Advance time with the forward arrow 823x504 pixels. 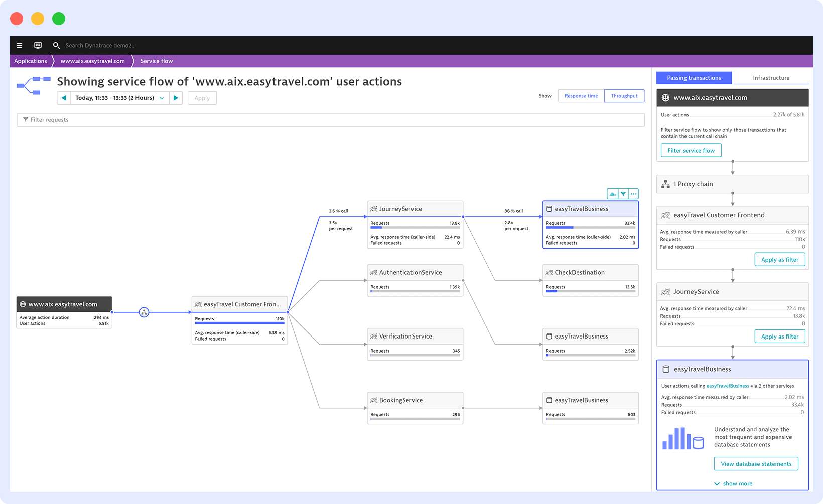176,98
